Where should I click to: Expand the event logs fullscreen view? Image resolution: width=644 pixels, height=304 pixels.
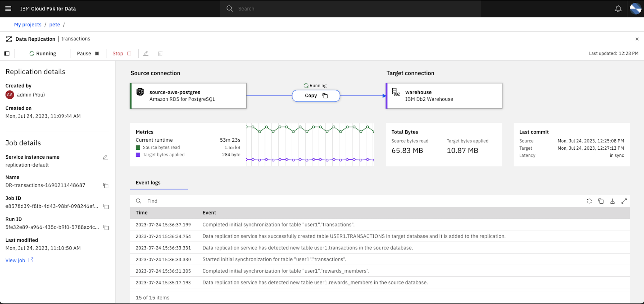[x=625, y=201]
